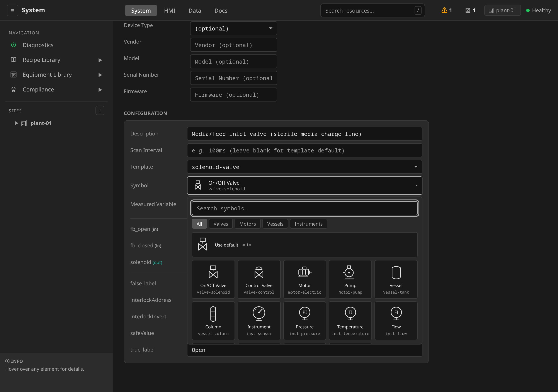The width and height of the screenshot is (558, 392).
Task: Collapse the Symbol On/Off Valve dropdown
Action: coord(305,186)
